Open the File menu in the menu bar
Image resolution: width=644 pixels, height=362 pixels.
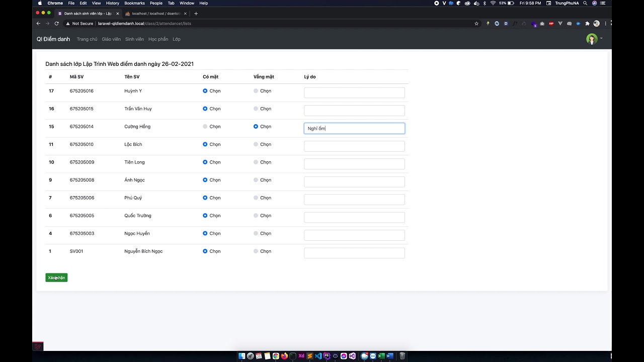tap(71, 3)
